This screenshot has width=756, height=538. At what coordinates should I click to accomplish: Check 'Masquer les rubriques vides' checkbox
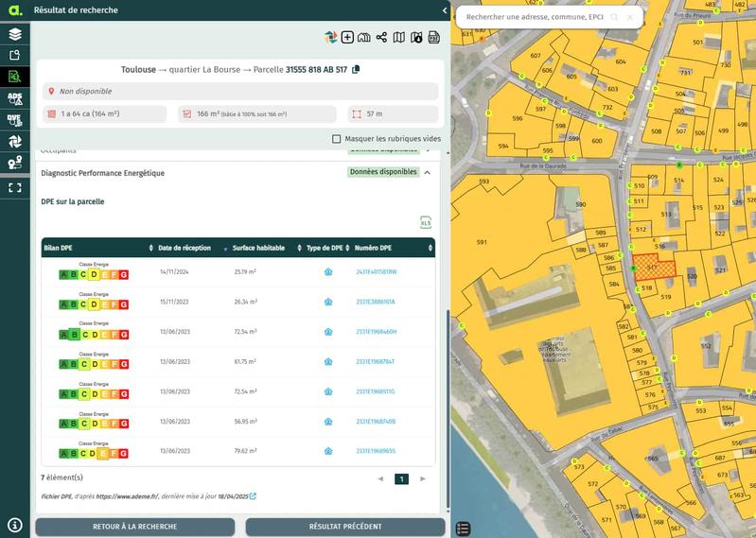337,139
